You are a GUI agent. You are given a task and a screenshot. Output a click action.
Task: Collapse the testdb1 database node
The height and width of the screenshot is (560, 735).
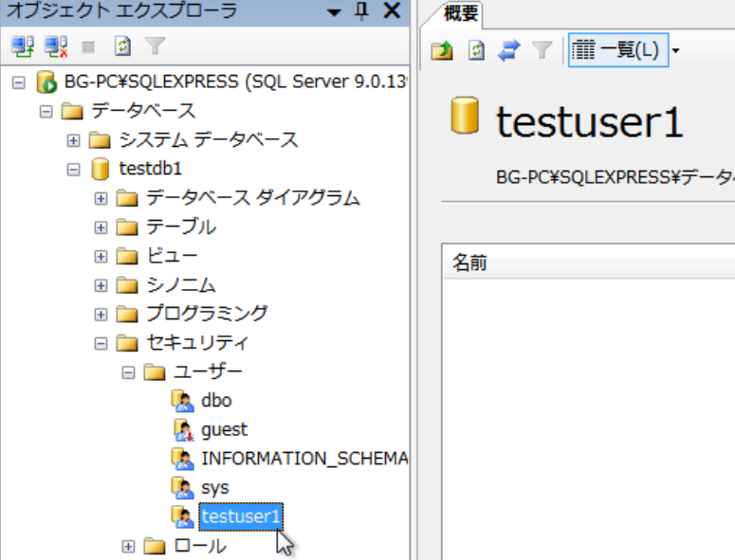click(73, 170)
